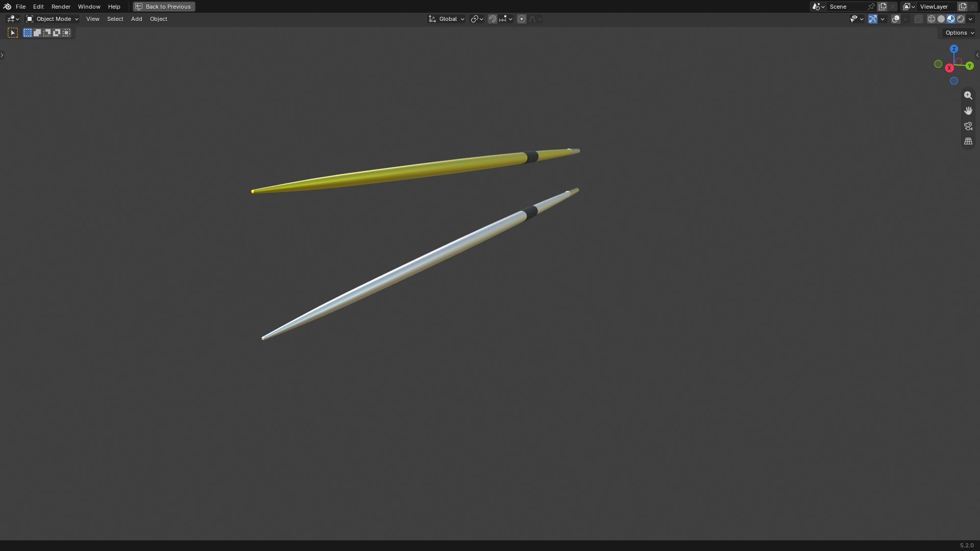The image size is (980, 551).
Task: Switch to solid viewport shading
Action: click(941, 19)
